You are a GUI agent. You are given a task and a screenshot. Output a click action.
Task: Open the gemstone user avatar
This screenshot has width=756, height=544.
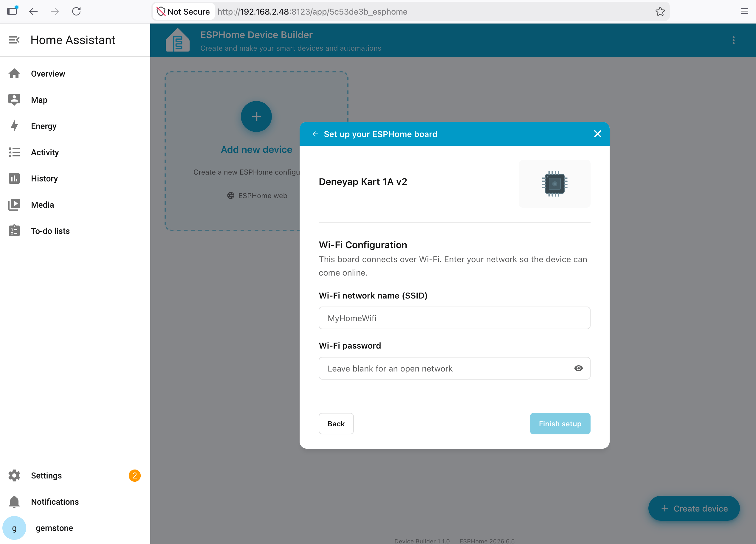point(14,528)
